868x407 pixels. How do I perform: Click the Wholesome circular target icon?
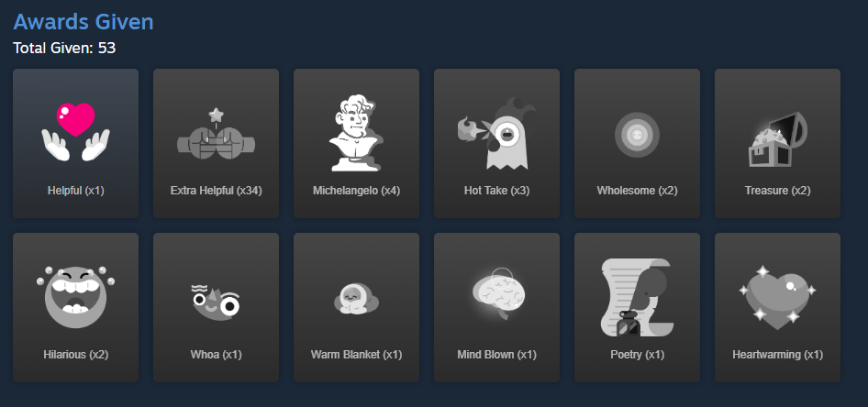[637, 135]
